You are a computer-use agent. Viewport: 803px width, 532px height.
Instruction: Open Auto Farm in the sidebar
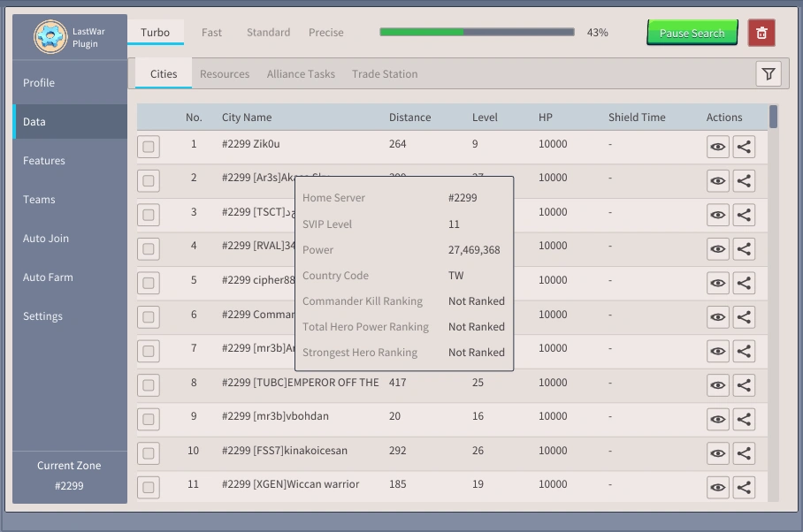70,277
